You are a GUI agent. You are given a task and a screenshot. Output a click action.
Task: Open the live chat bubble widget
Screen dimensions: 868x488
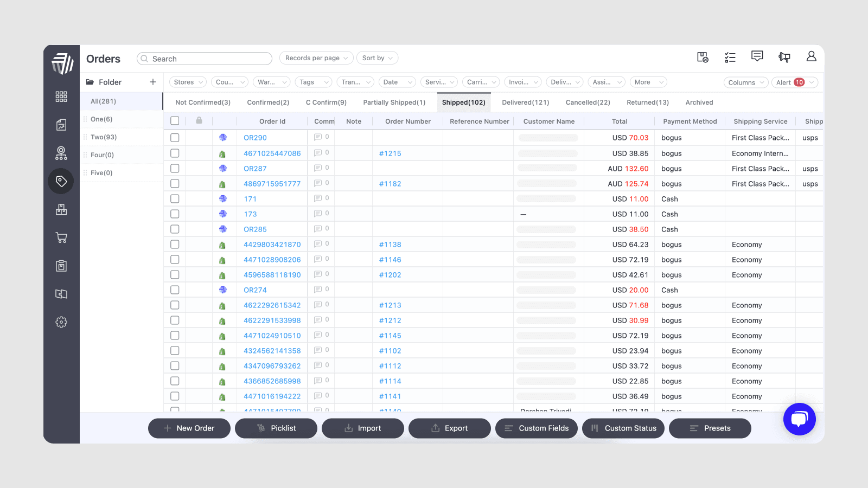[x=799, y=419]
